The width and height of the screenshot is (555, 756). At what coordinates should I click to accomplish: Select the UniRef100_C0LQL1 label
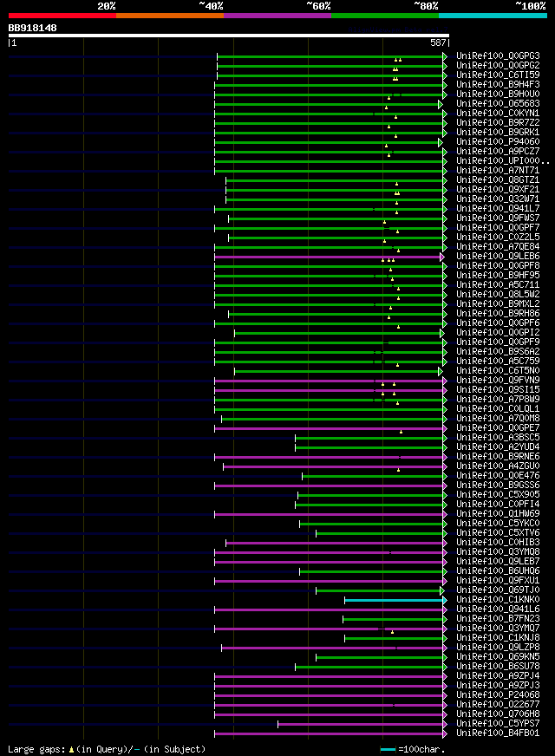tap(498, 409)
